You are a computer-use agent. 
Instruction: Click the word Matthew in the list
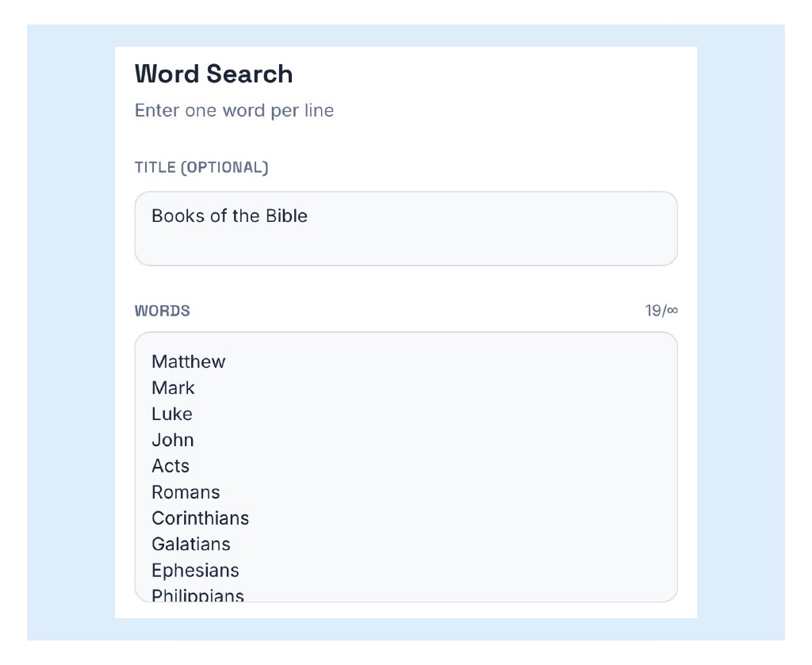click(189, 361)
